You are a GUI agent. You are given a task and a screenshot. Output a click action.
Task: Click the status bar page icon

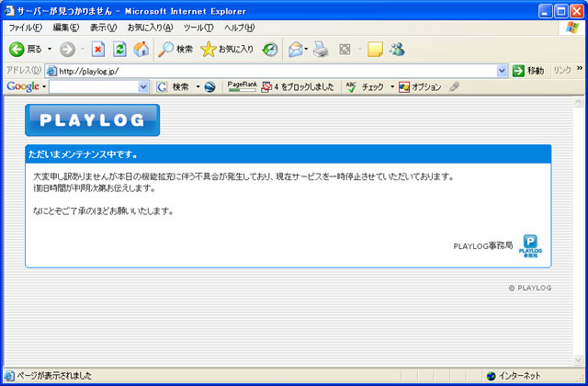pos(9,376)
